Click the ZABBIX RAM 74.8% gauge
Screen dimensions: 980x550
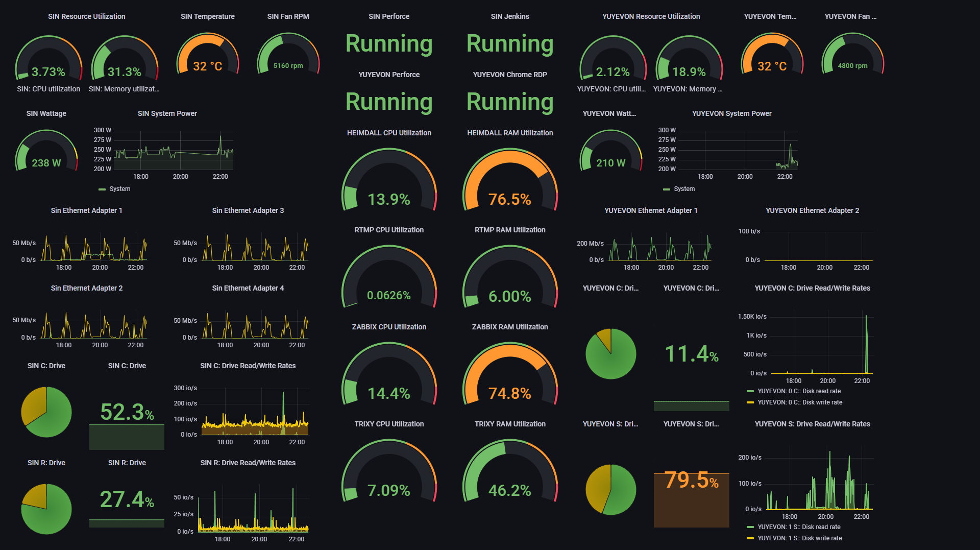pyautogui.click(x=510, y=374)
